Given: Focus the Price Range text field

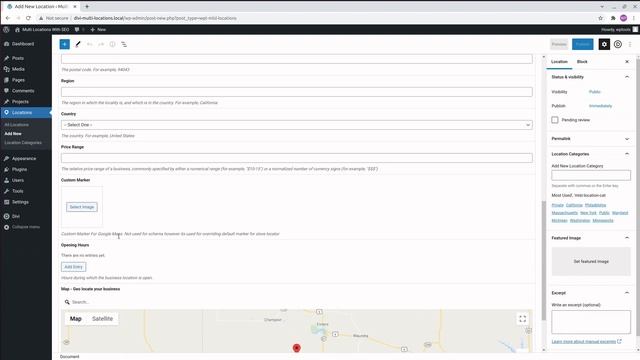Looking at the screenshot, I should point(297,158).
